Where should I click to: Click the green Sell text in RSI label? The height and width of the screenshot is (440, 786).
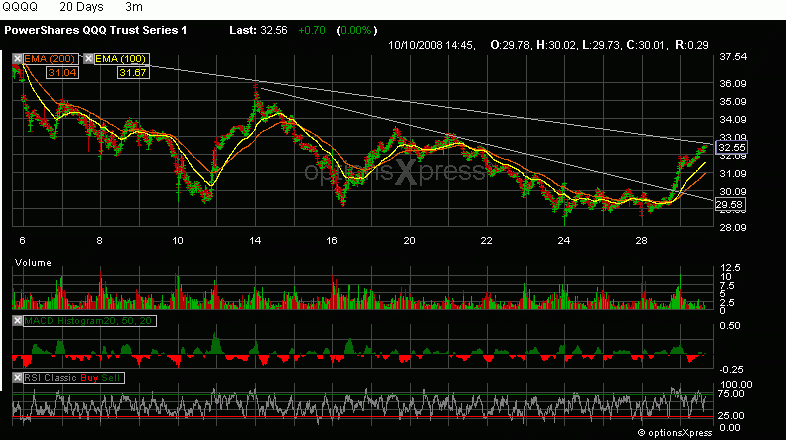[x=111, y=378]
